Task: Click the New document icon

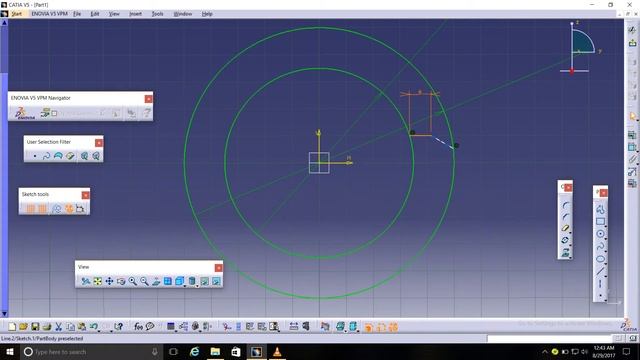Action: pos(12,327)
